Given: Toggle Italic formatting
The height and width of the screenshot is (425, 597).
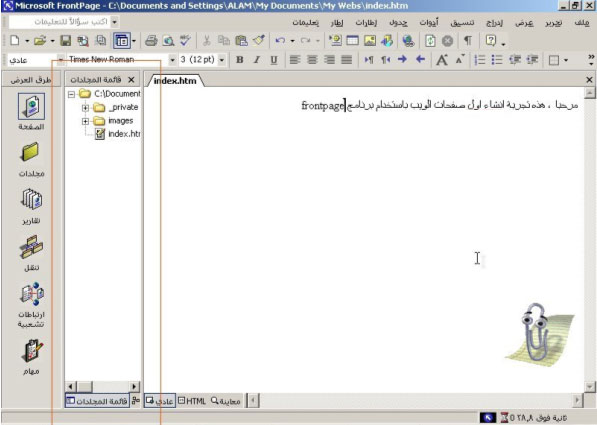Looking at the screenshot, I should (257, 60).
